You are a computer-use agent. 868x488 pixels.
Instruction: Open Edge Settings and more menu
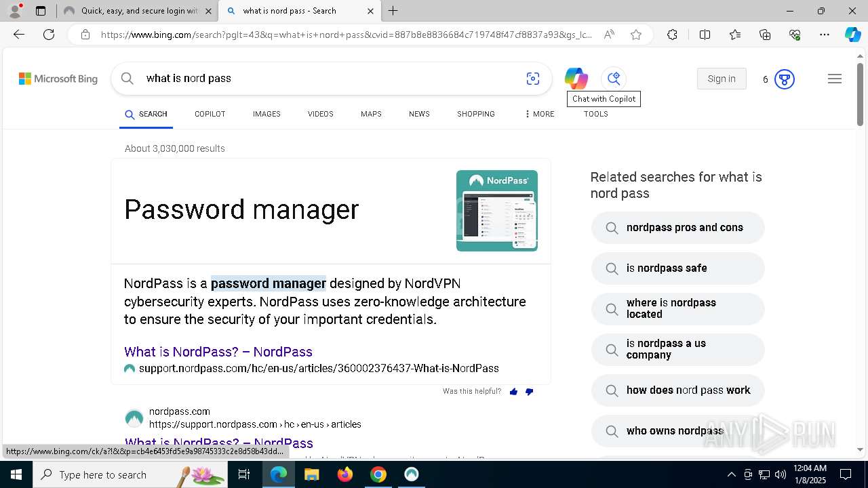[x=825, y=35]
